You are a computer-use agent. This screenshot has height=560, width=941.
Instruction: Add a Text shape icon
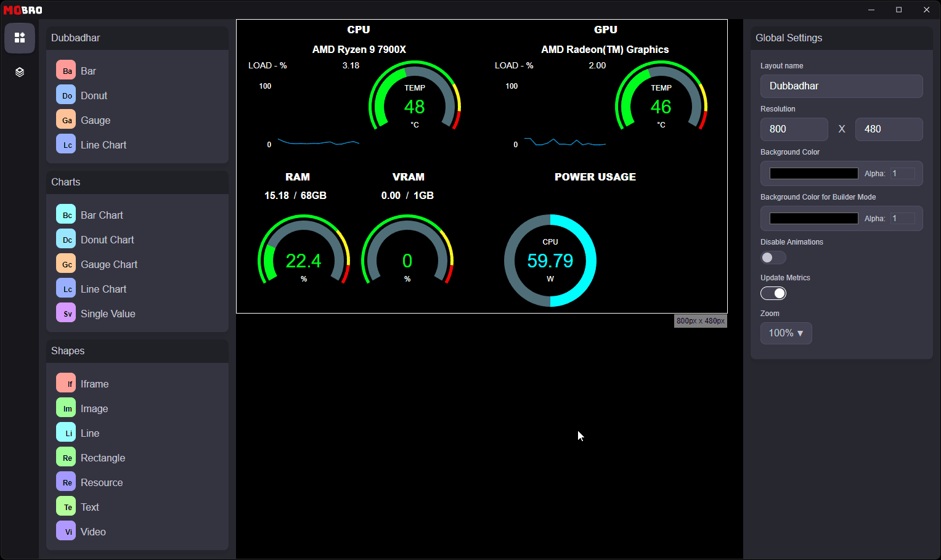tap(66, 507)
